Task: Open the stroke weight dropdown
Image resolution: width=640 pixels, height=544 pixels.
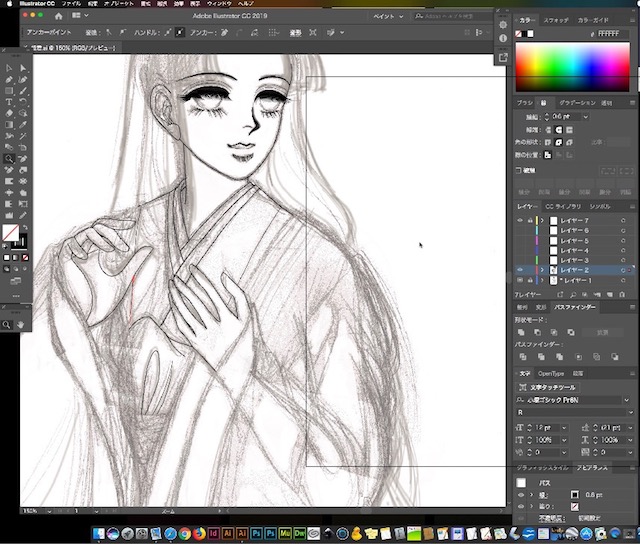Action: 586,117
